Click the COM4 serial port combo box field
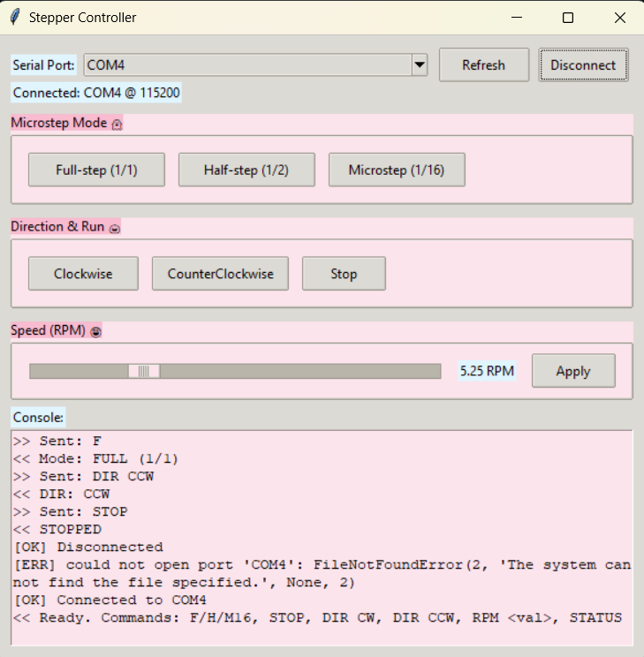Viewport: 644px width, 657px height. pos(247,64)
